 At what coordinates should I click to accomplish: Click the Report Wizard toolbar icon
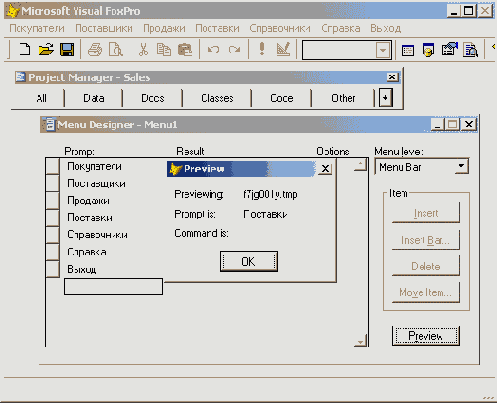coord(470,50)
